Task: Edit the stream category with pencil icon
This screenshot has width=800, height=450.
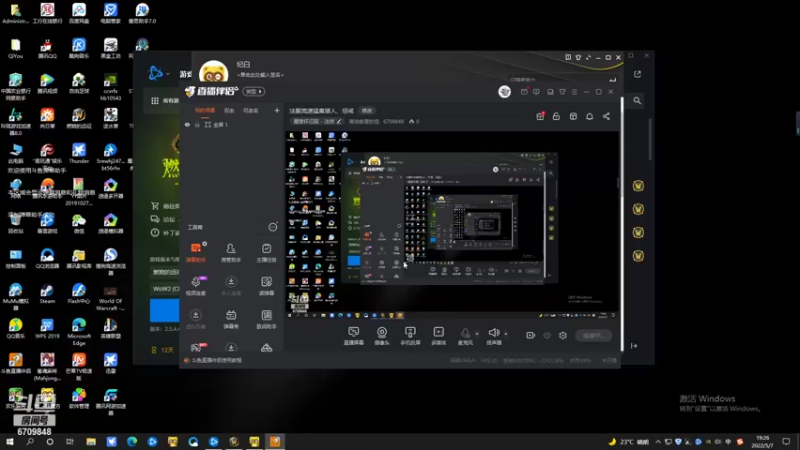Action: coord(339,121)
